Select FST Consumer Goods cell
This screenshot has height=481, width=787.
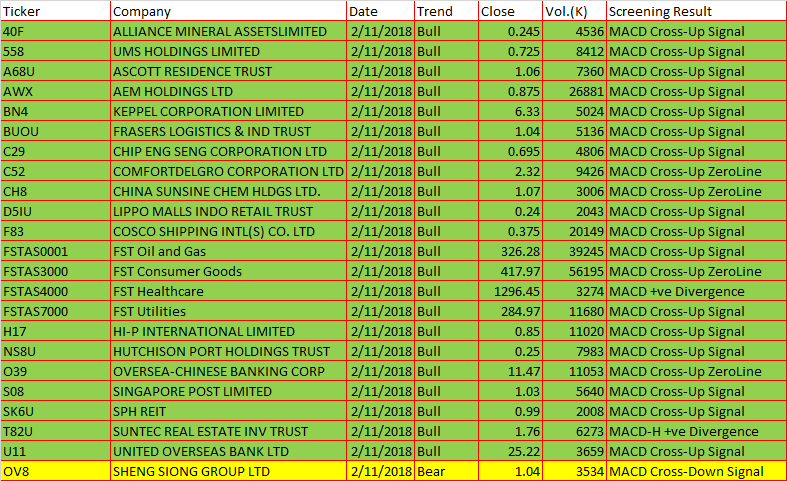pos(228,271)
